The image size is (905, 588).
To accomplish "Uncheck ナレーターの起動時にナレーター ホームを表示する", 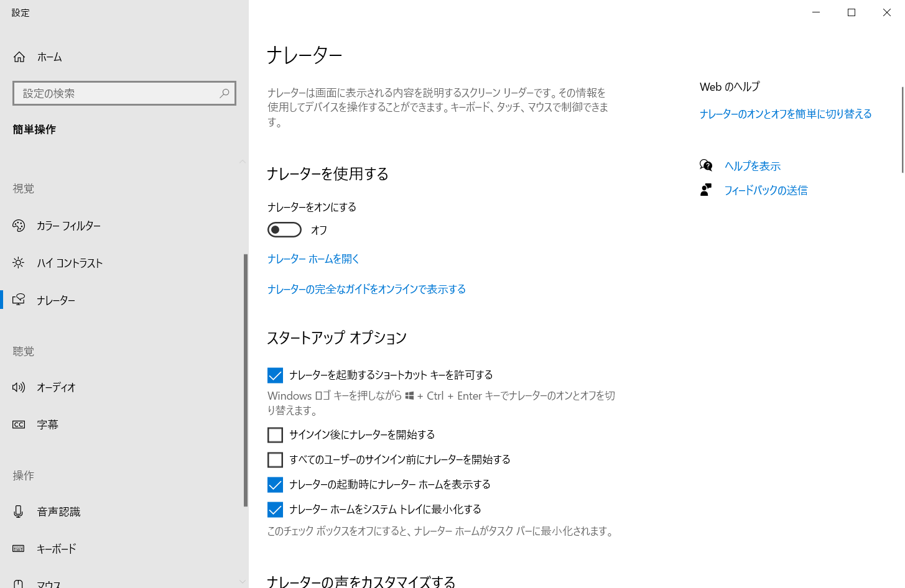I will pos(275,485).
